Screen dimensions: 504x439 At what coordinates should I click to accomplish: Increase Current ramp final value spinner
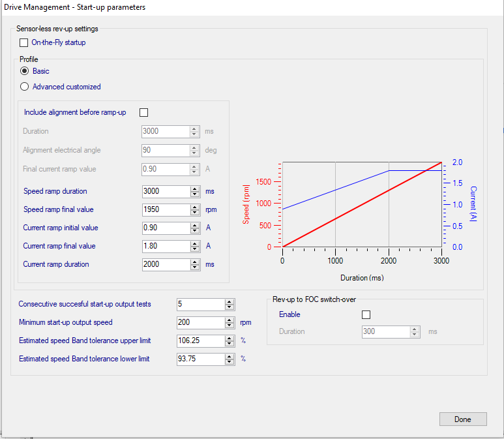coord(195,243)
